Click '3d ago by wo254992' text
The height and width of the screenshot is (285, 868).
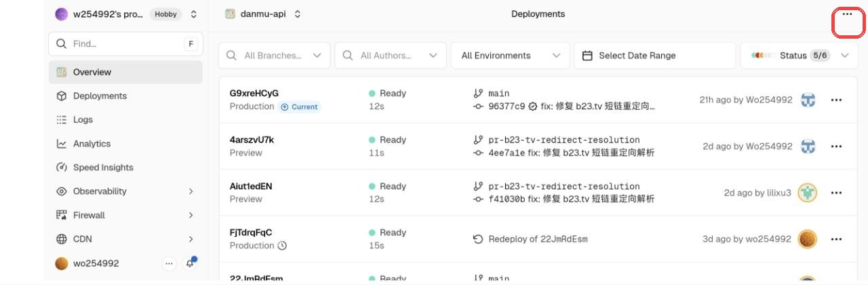(747, 239)
